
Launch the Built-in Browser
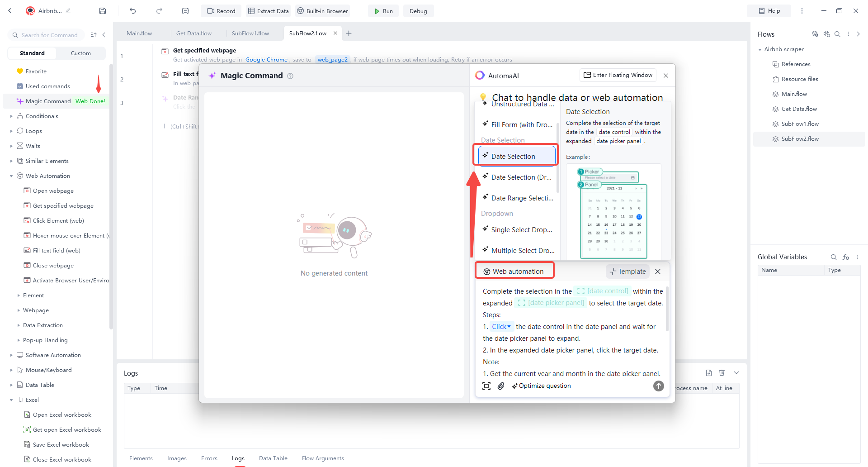pos(322,10)
